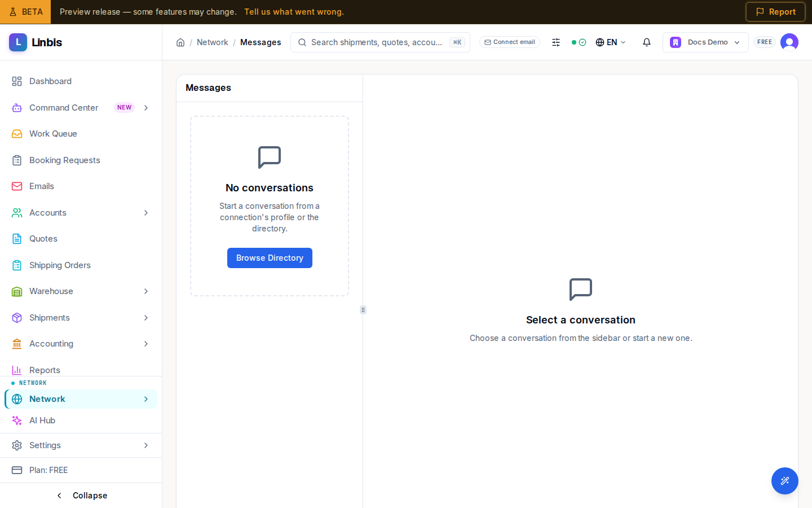Go to Emails section
The height and width of the screenshot is (508, 812).
coord(81,186)
